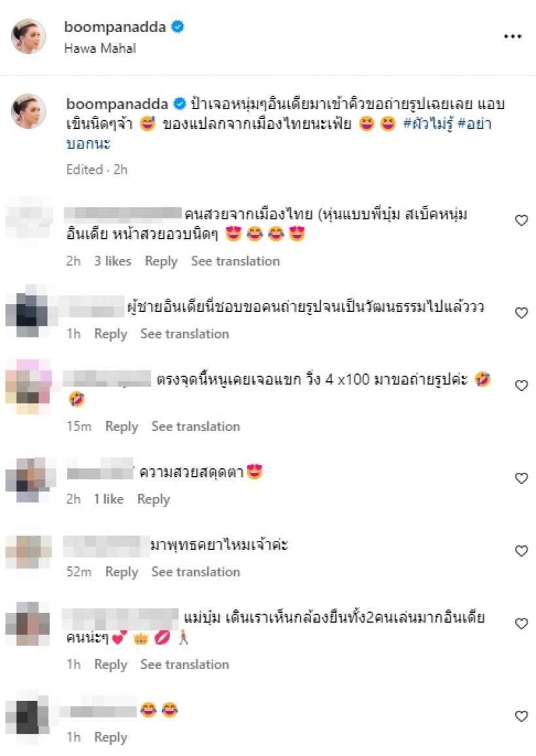See translation of the 15m comment
536x756 pixels.
pos(195,426)
